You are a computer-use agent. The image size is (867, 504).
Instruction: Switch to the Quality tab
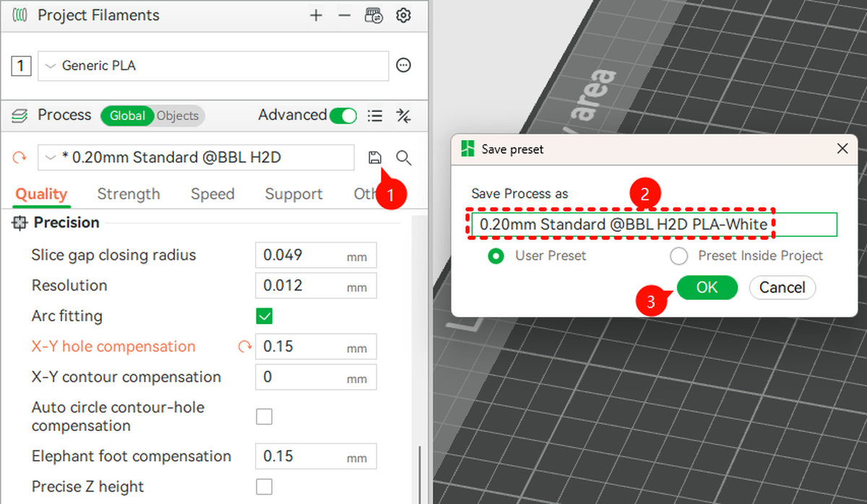(x=41, y=194)
